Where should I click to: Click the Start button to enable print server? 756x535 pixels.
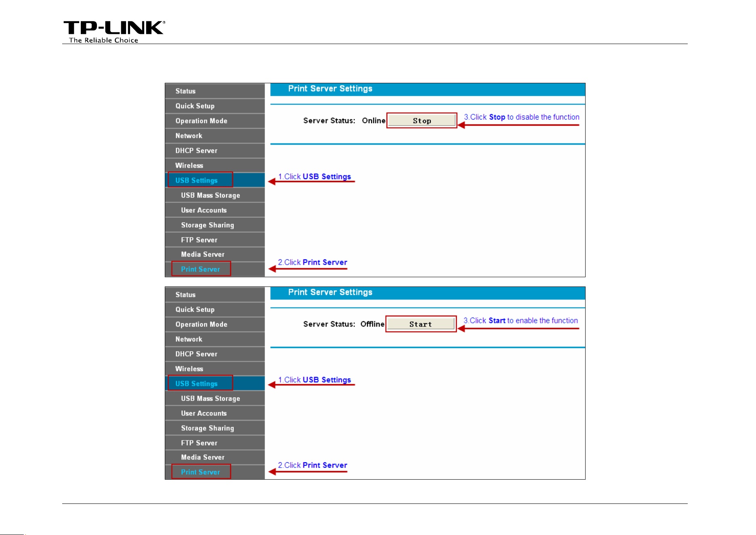(421, 324)
